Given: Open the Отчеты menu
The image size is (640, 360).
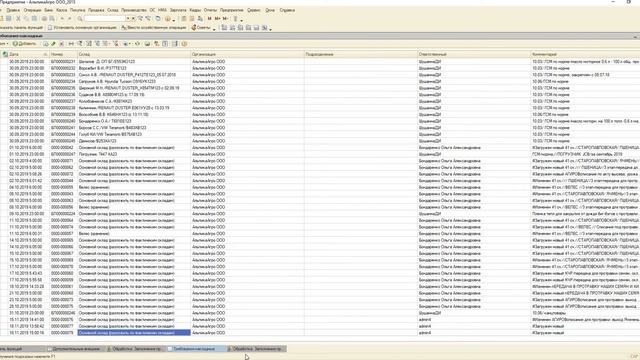Looking at the screenshot, I should pyautogui.click(x=210, y=10).
